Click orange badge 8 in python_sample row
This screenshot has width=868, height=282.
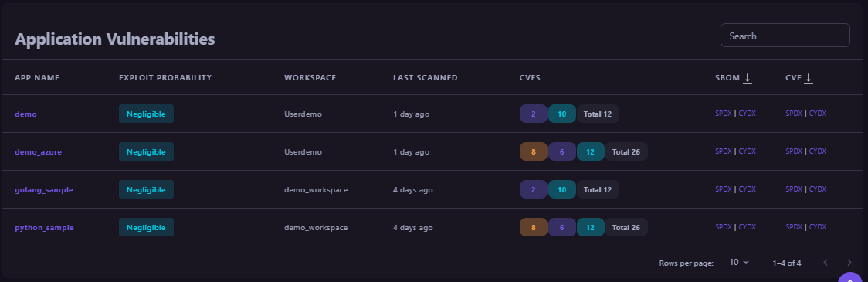(534, 227)
